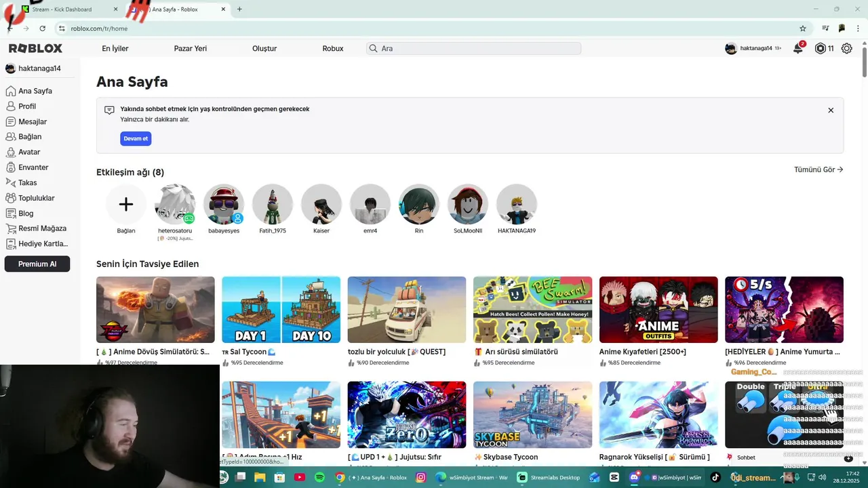868x488 pixels.
Task: Open Jujutsu: Sıfır game thumbnail
Action: [407, 415]
